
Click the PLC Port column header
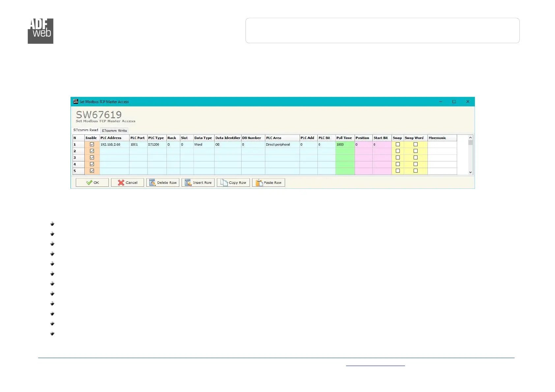(138, 138)
